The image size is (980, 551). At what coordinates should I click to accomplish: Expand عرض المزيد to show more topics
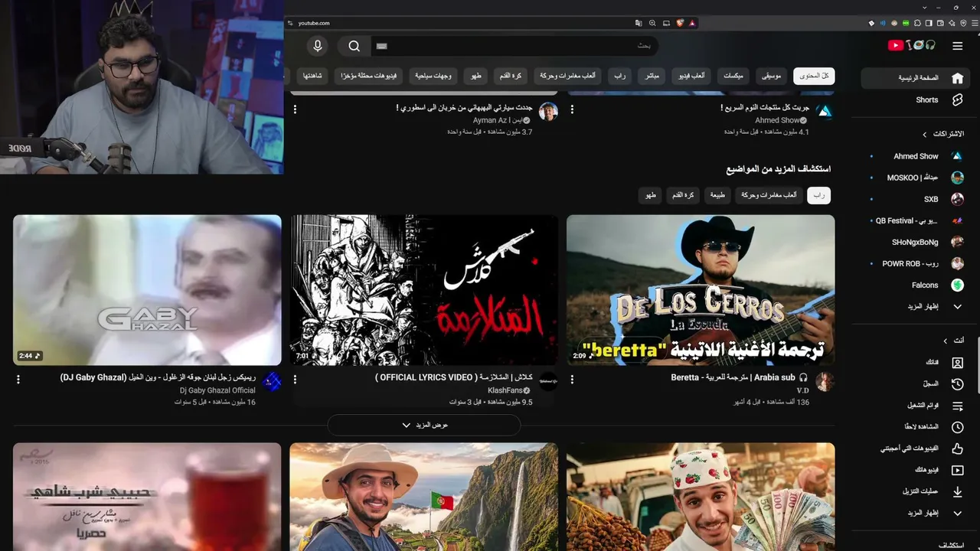[424, 425]
